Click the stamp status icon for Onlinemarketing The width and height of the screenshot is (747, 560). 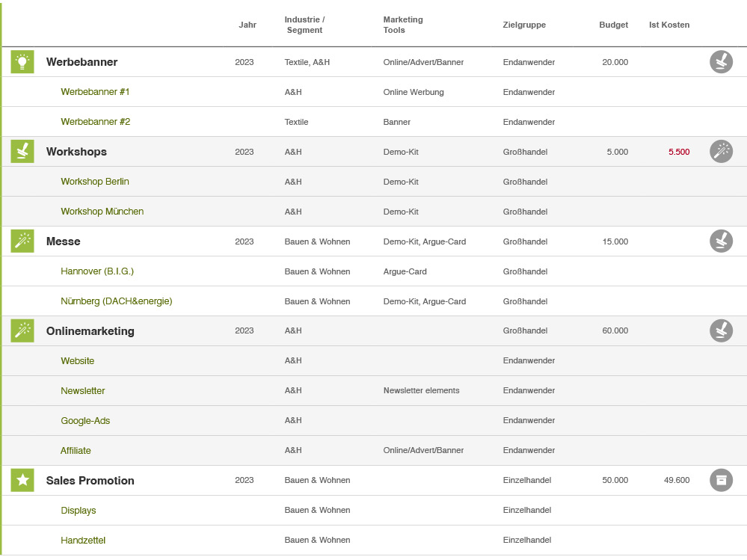[x=721, y=330]
